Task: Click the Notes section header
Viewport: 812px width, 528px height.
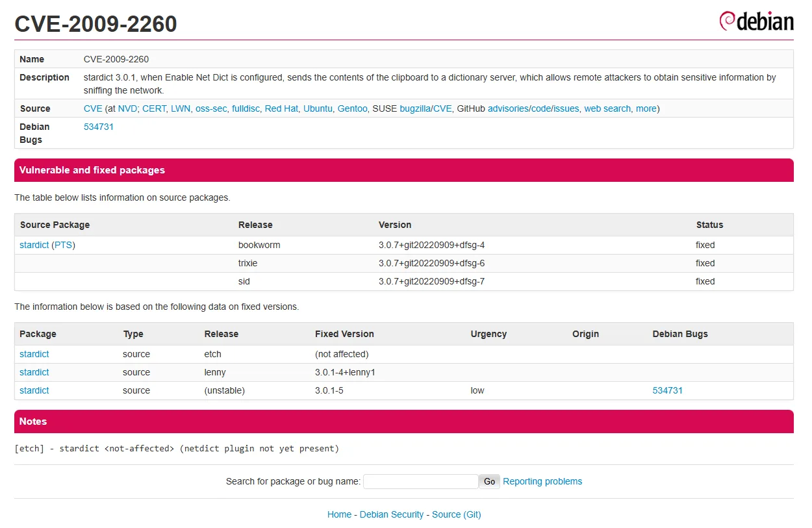Action: pos(404,421)
